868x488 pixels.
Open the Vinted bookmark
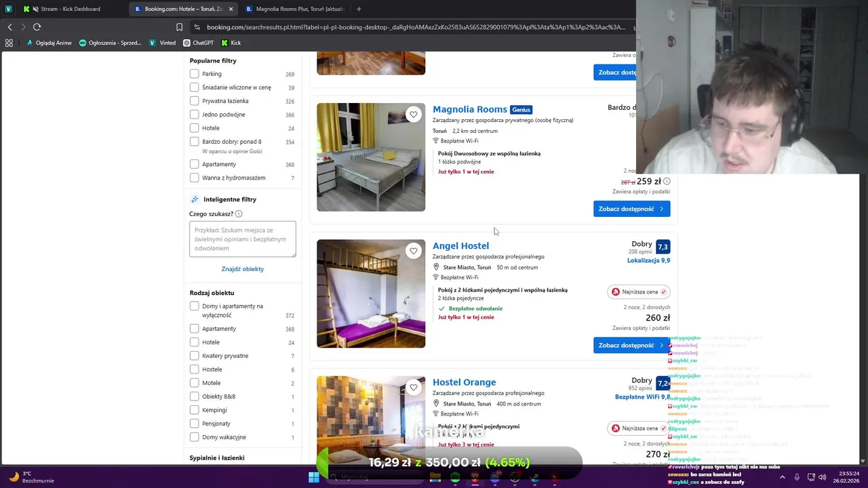point(162,43)
